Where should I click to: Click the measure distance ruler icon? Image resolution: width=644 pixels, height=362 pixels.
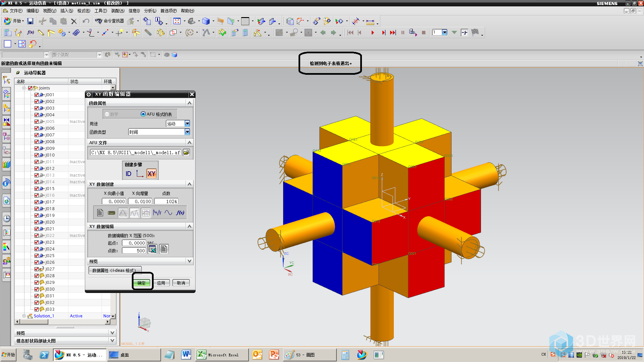click(x=370, y=22)
